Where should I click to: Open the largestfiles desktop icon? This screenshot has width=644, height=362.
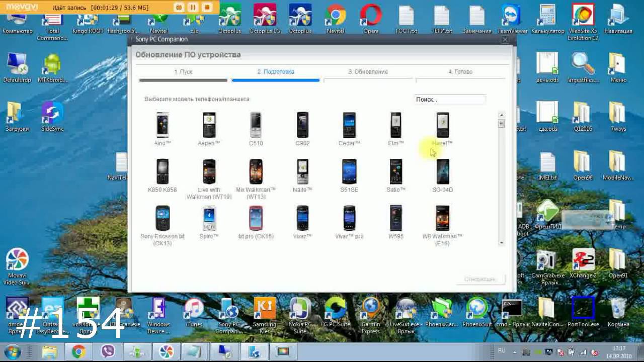tap(583, 68)
